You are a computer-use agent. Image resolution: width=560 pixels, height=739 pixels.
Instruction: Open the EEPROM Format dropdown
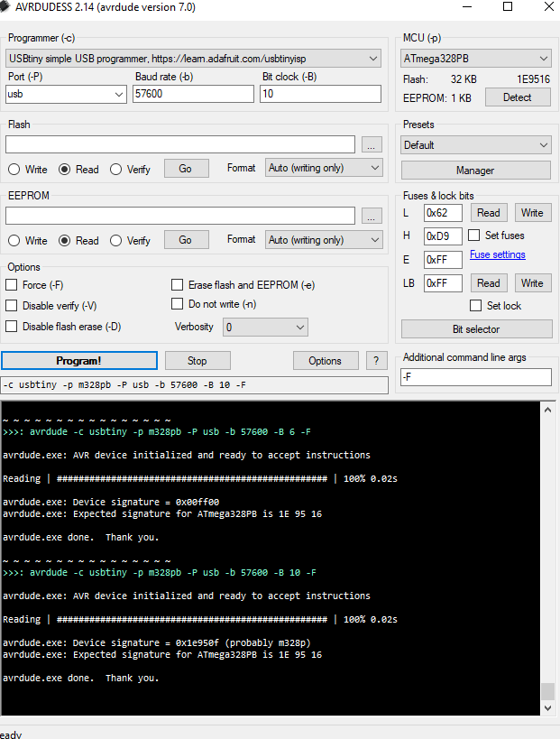324,239
